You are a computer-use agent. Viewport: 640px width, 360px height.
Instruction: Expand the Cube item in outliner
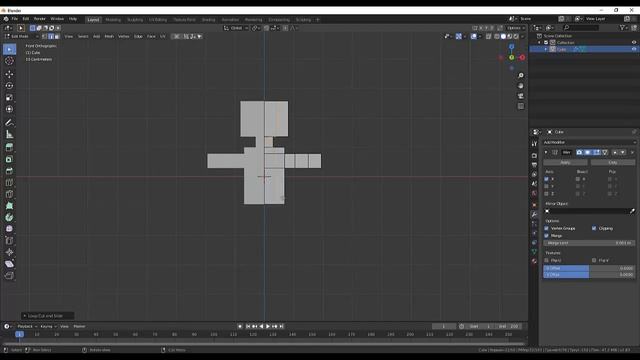pos(546,49)
